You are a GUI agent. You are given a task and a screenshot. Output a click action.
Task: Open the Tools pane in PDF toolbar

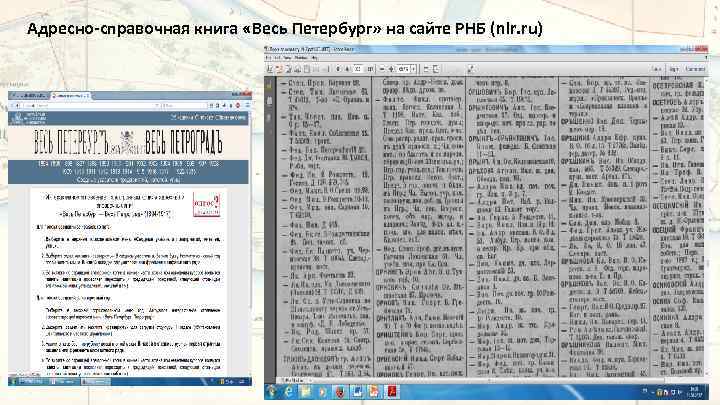[657, 69]
